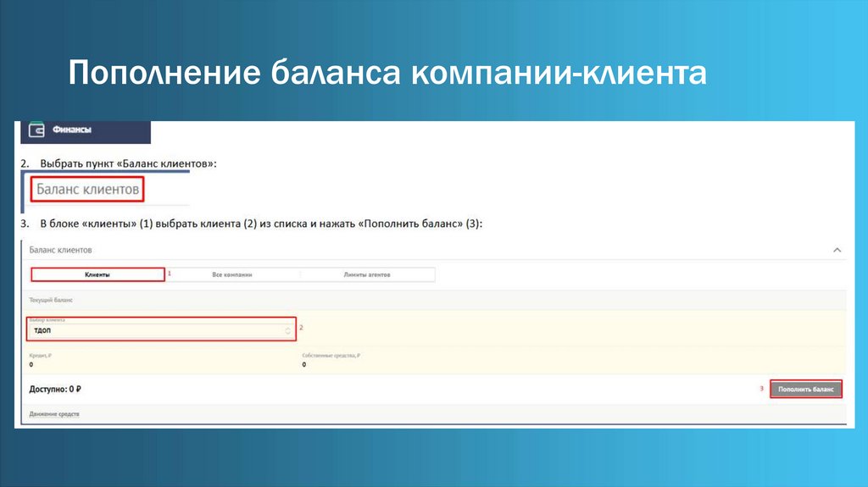This screenshot has height=487, width=868.
Task: Switch to the Все компании tab
Action: click(x=232, y=274)
